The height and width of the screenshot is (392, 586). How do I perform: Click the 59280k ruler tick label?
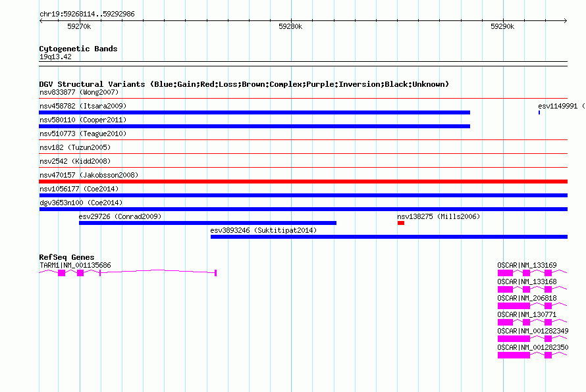click(290, 26)
